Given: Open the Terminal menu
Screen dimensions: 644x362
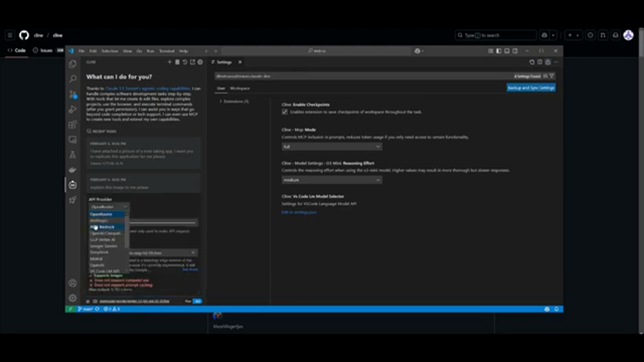Looking at the screenshot, I should [167, 51].
